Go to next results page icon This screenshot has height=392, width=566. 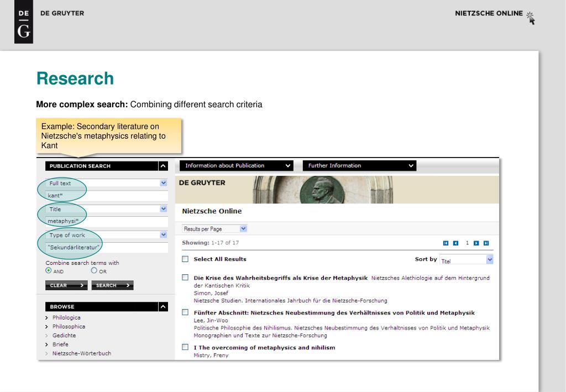coord(476,243)
